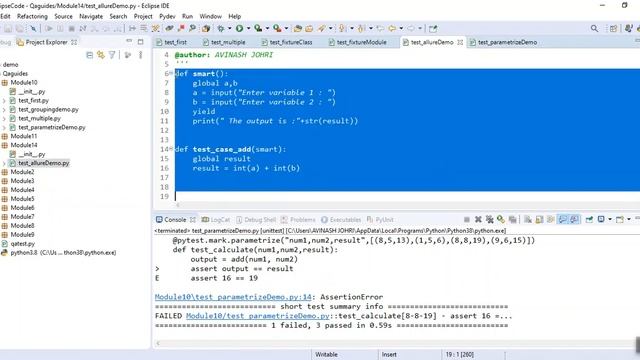Click Remove Launch in console
The height and width of the screenshot is (360, 640).
[478, 220]
